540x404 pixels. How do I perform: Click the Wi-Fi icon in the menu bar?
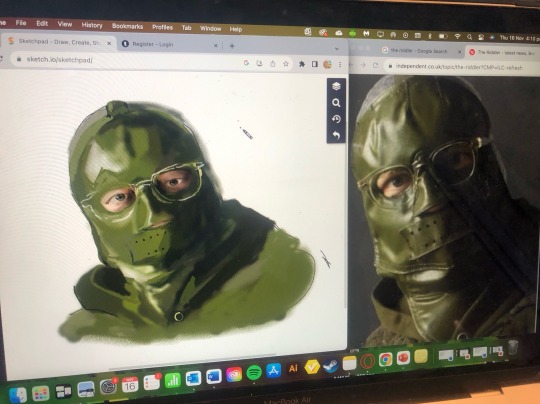[457, 37]
